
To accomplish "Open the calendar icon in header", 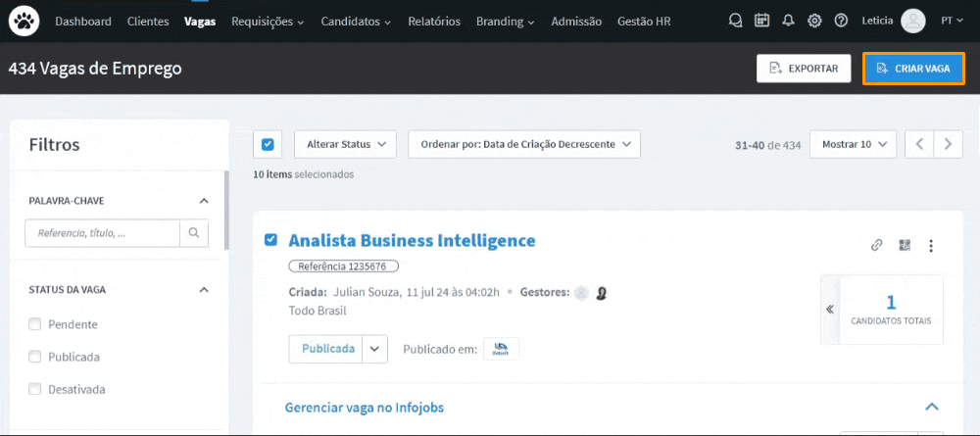I will (x=762, y=21).
